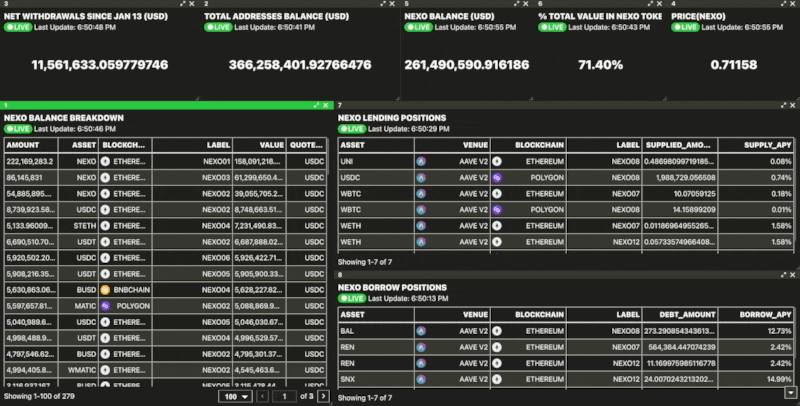800x406 pixels.
Task: Click the Ethereum icon in the WMATIC row
Action: tap(105, 370)
